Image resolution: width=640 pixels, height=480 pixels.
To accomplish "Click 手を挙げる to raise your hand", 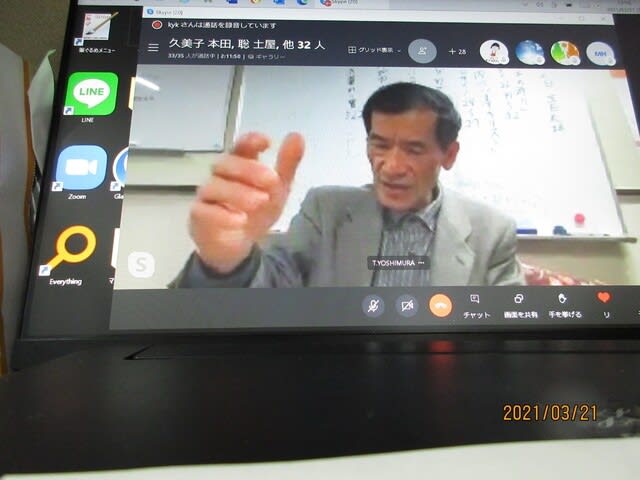I will click(x=565, y=306).
